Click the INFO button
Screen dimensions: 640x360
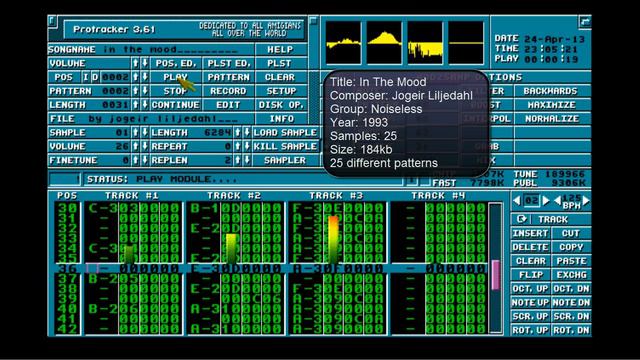tap(280, 119)
